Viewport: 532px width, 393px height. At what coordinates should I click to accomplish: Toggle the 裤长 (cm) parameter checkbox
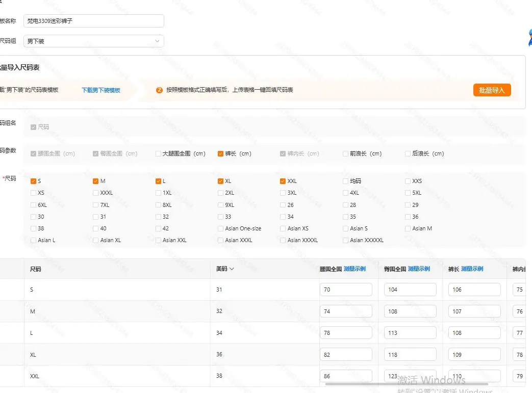[220, 153]
